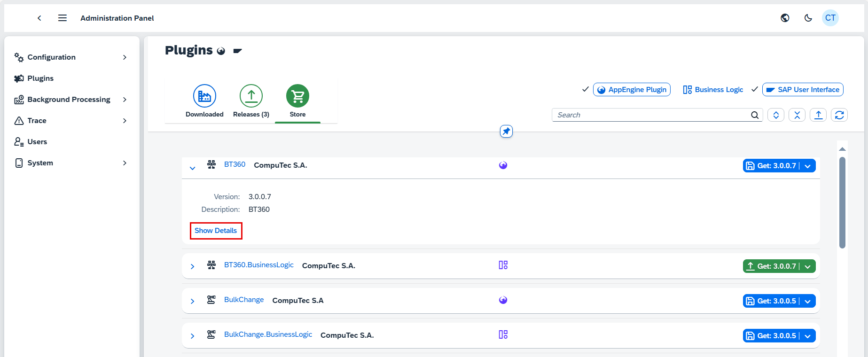The image size is (868, 357).
Task: Click the Configuration gears icon
Action: [x=19, y=57]
